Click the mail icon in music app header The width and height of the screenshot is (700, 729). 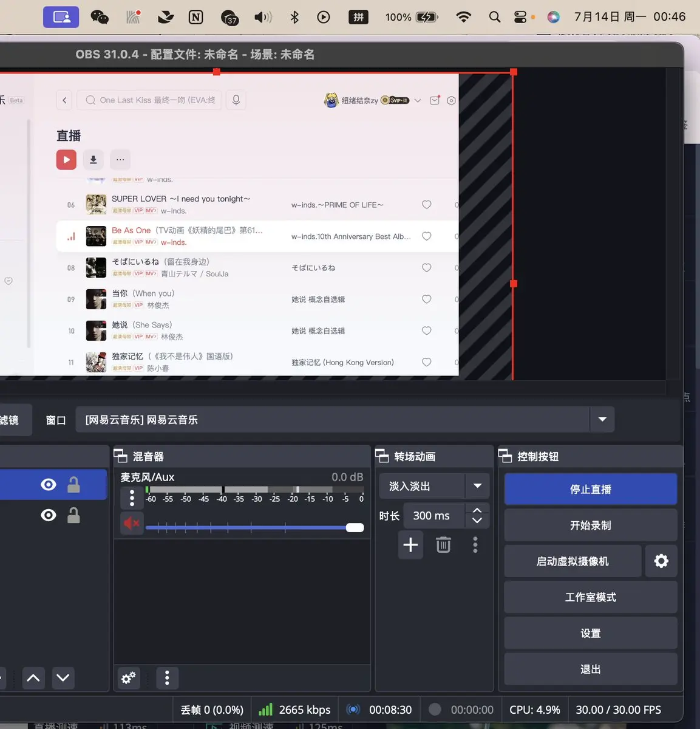(435, 100)
